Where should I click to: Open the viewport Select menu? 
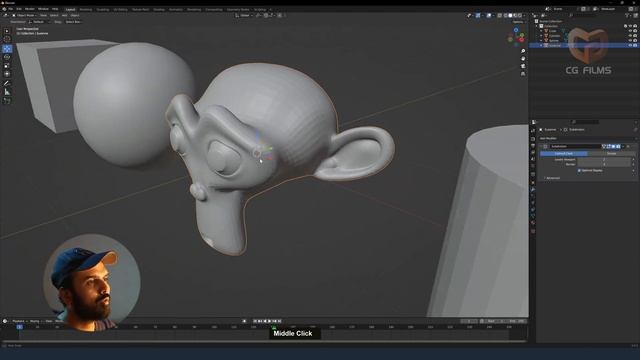[54, 16]
